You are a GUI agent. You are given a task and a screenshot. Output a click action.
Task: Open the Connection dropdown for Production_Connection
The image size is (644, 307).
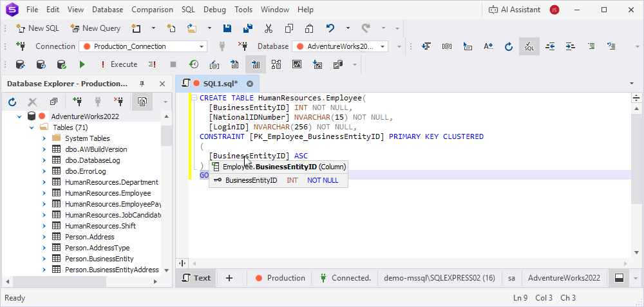202,46
